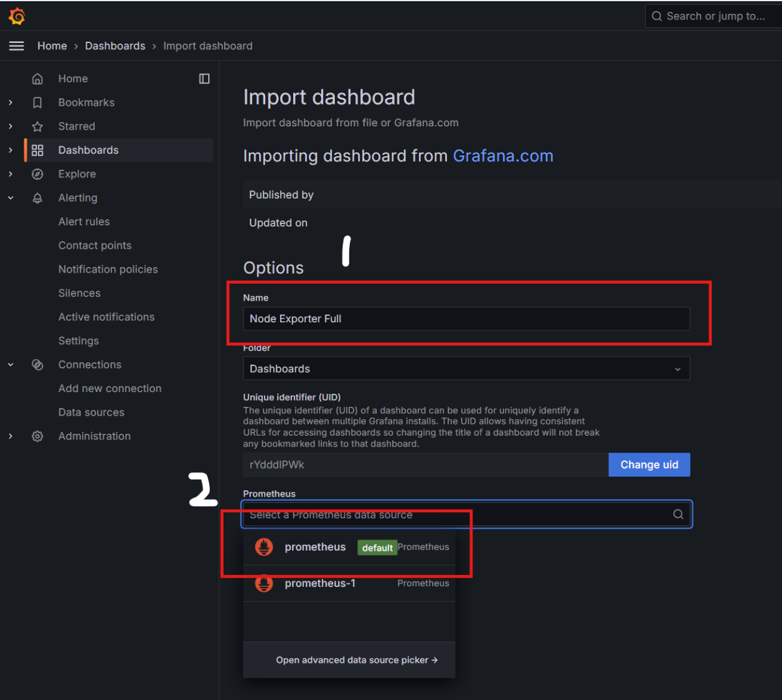Click the Folder dropdown chevron arrow

tap(677, 369)
